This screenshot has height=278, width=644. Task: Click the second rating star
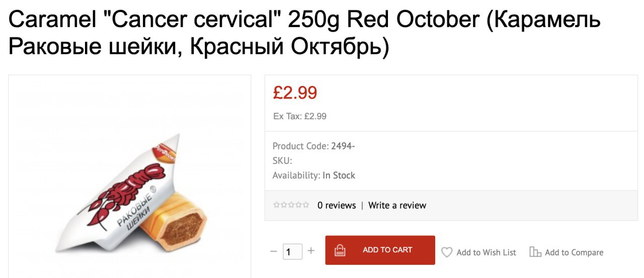[284, 205]
